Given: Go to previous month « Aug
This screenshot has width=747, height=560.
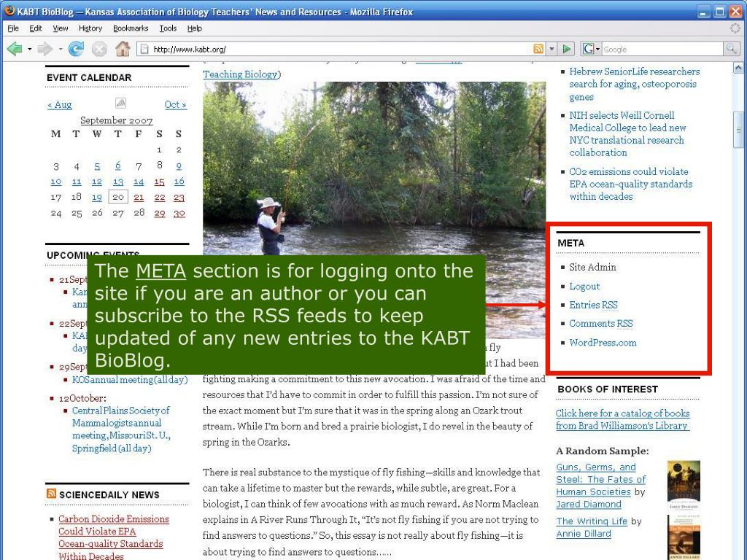Looking at the screenshot, I should [60, 105].
